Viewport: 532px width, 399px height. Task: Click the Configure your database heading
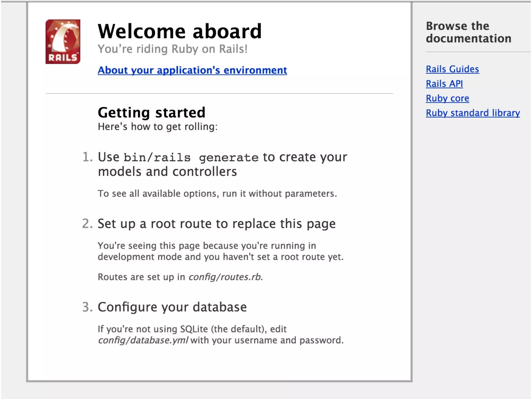pos(172,307)
